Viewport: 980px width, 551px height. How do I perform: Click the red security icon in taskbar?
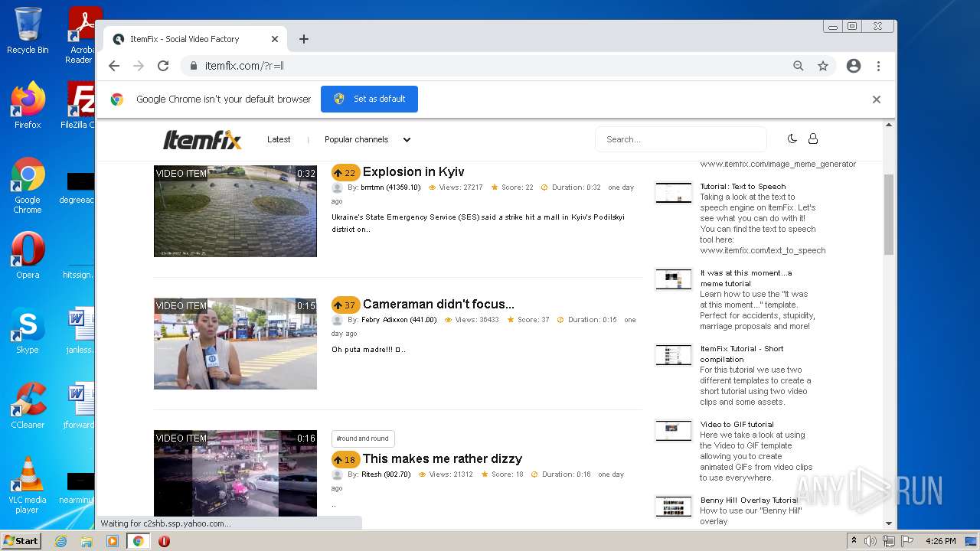point(164,541)
